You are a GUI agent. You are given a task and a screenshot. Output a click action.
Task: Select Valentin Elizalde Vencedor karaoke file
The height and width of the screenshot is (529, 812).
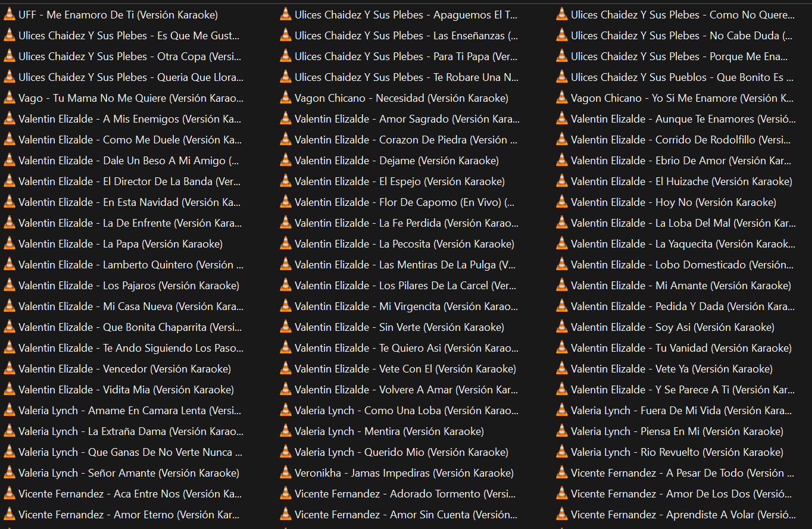tap(124, 369)
